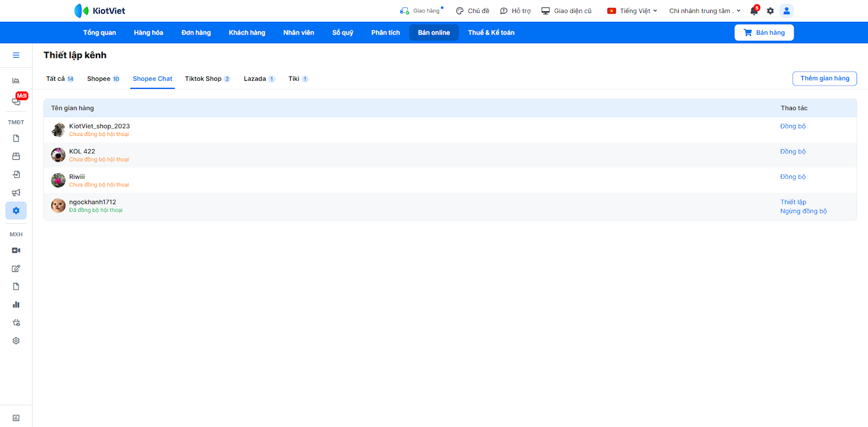This screenshot has width=868, height=427.
Task: Open the megaphone promotions icon
Action: tap(16, 192)
